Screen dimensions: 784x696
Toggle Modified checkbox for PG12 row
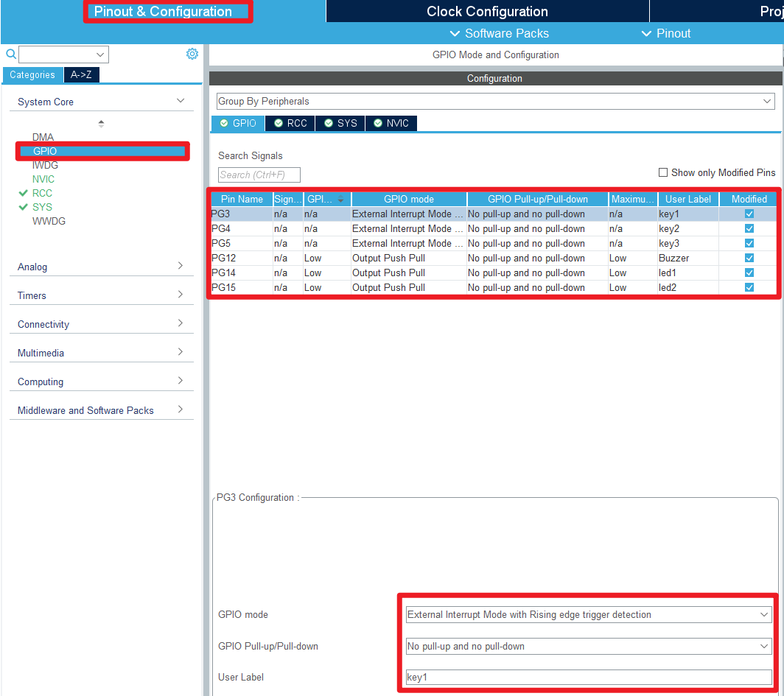pyautogui.click(x=749, y=258)
